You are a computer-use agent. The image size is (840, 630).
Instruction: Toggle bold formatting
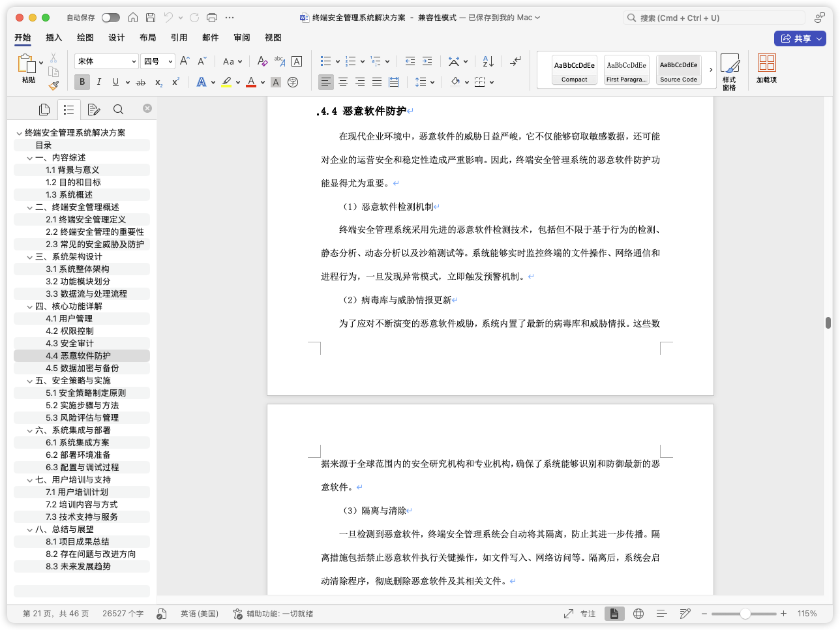(x=82, y=82)
